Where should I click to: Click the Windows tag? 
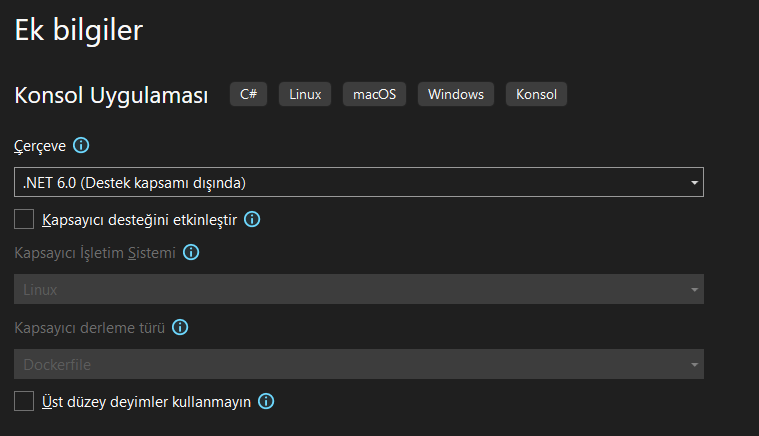pos(455,95)
